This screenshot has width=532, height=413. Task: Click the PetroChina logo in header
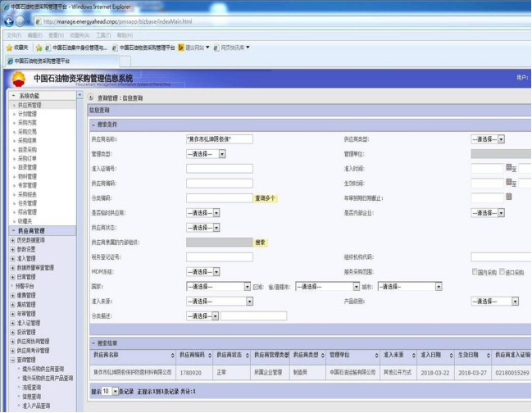pyautogui.click(x=17, y=79)
